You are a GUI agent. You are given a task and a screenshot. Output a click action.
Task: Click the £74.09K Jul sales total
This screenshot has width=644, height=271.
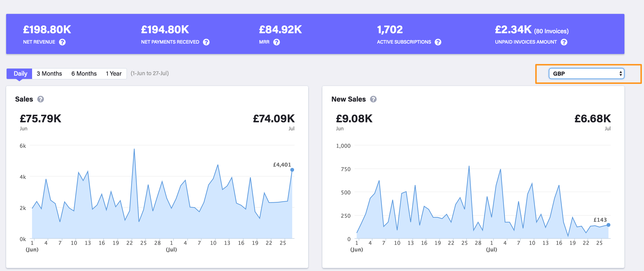click(274, 119)
